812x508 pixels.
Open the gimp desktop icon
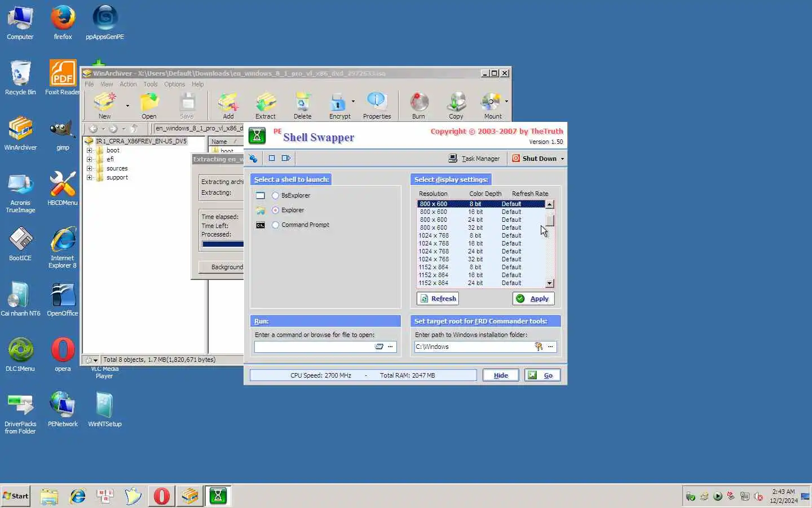pyautogui.click(x=63, y=134)
